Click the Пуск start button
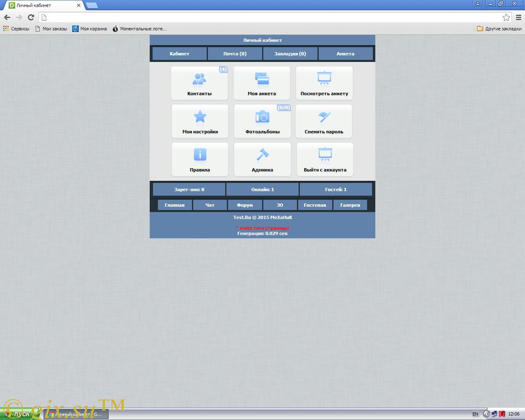 [x=20, y=414]
